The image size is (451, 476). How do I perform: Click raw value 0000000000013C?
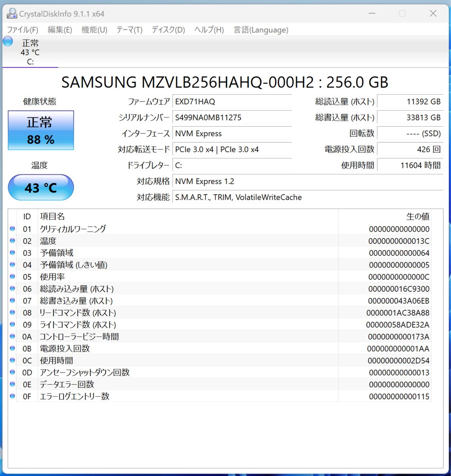point(399,241)
